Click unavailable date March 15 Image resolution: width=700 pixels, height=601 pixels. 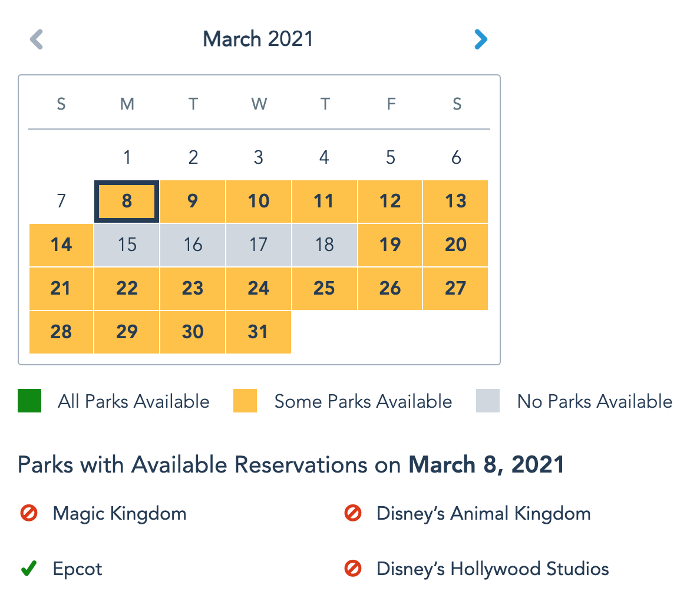pos(127,245)
